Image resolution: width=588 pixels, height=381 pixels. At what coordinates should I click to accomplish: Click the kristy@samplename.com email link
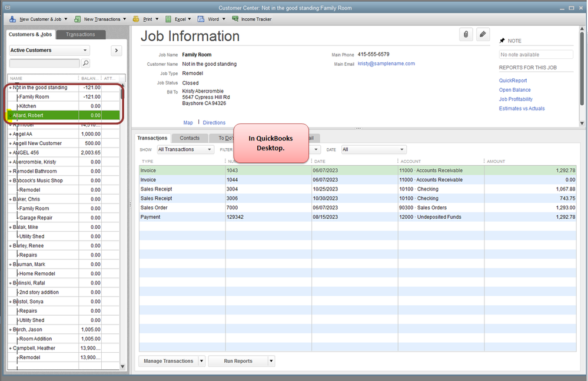(x=386, y=63)
